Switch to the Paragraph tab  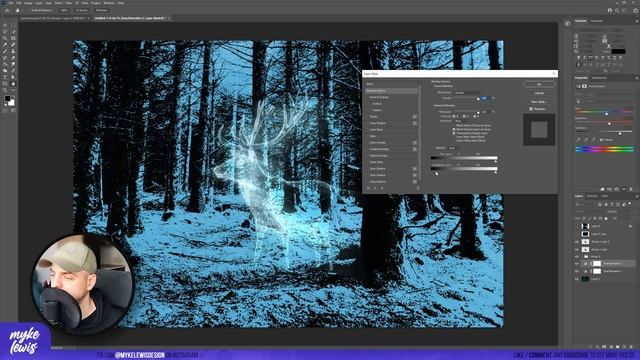click(x=597, y=21)
